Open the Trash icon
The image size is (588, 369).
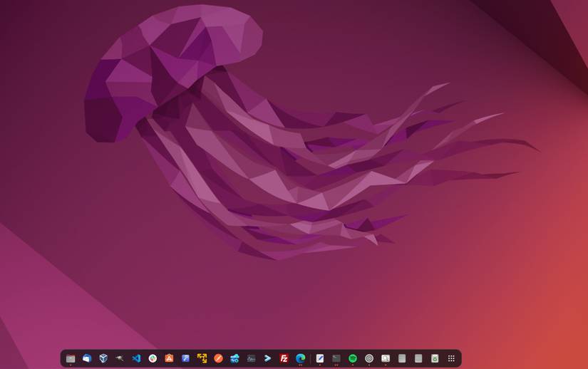pos(435,358)
